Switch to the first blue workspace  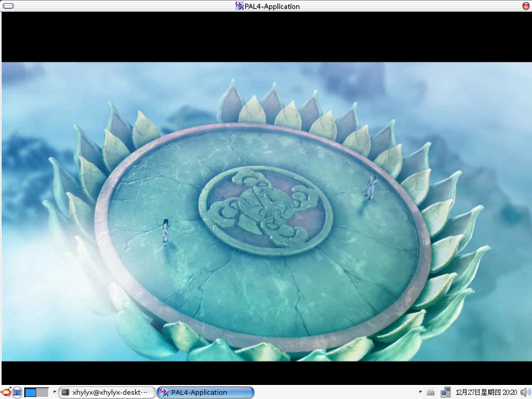click(x=30, y=393)
